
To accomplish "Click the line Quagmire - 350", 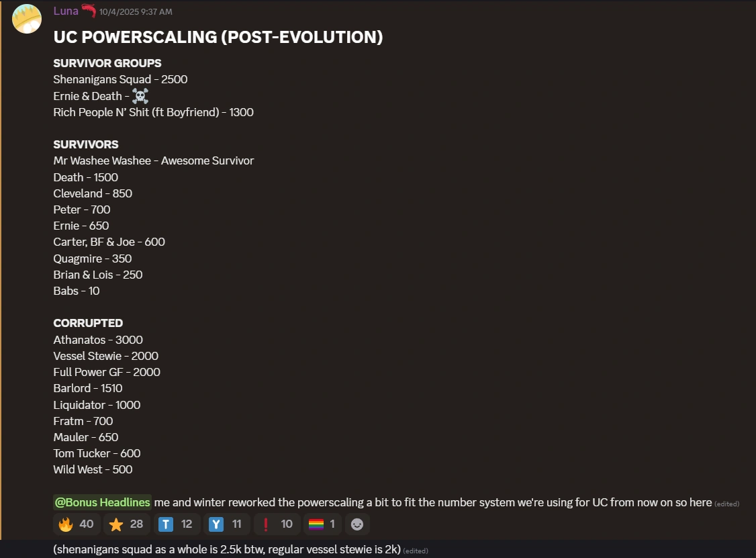I will (x=93, y=259).
